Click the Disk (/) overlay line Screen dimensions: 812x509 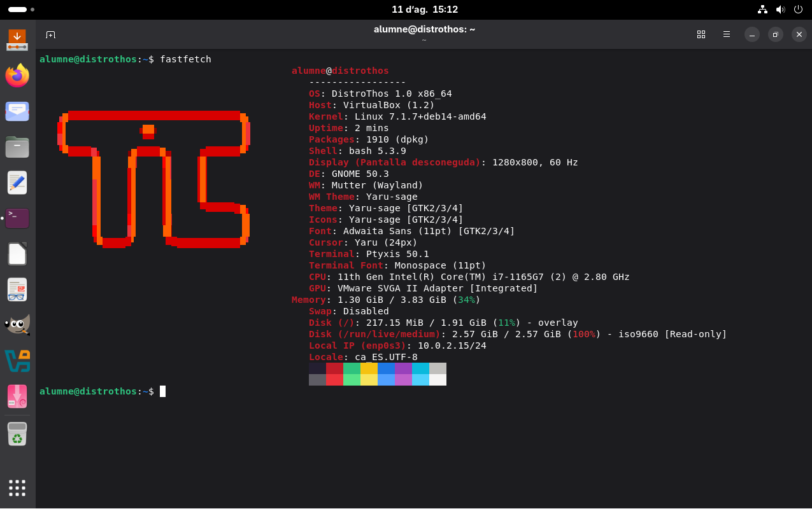pos(443,323)
